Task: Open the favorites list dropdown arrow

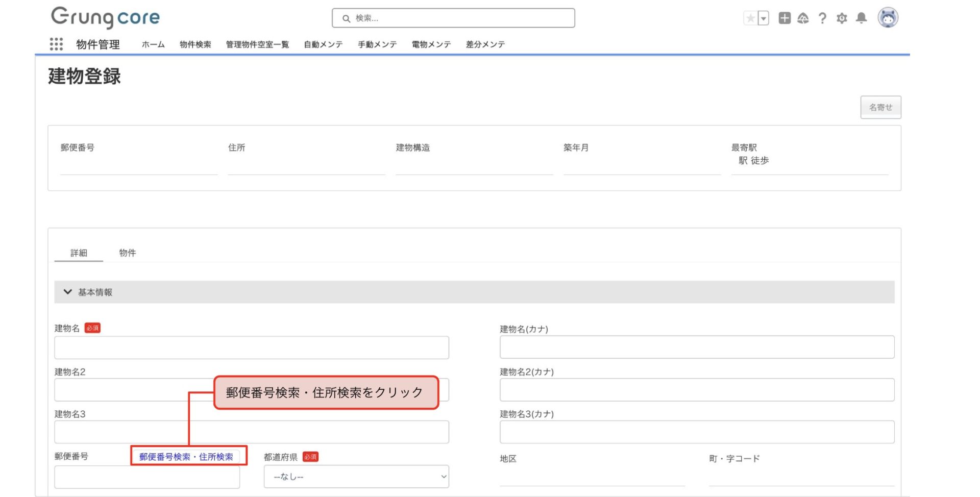Action: tap(763, 18)
